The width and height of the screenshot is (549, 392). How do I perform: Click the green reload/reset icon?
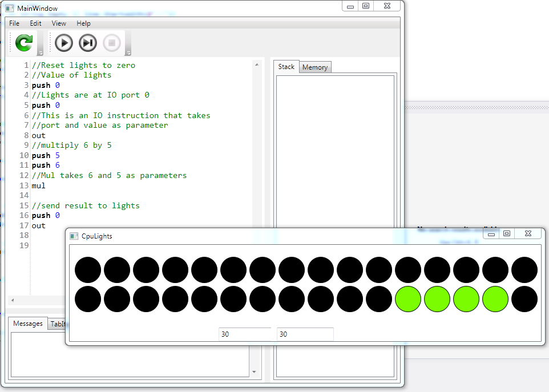pos(24,43)
